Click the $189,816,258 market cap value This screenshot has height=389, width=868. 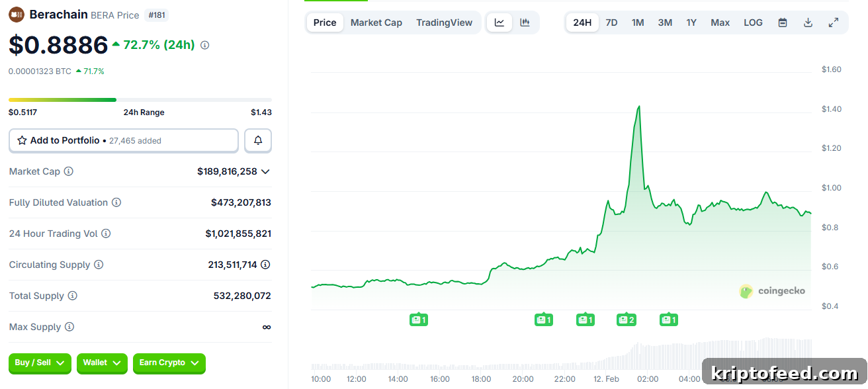pos(227,171)
